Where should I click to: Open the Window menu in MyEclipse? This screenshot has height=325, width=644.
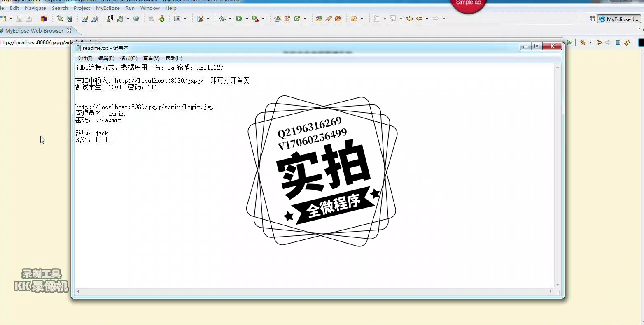click(x=150, y=8)
